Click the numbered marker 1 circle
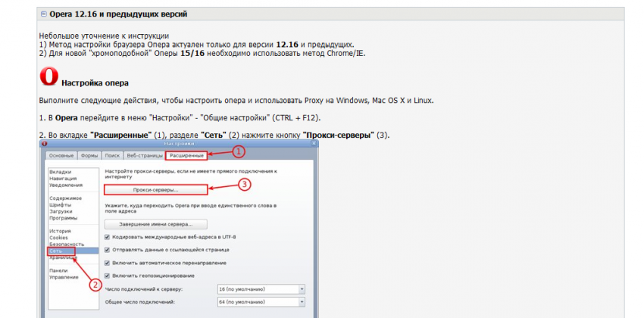The image size is (644, 318). pyautogui.click(x=237, y=151)
